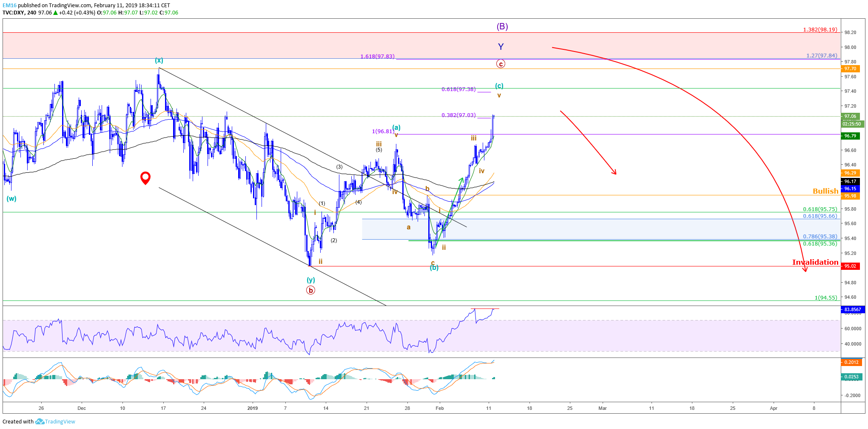Viewport: 868px width, 429px height.
Task: Click the 95.98 orange price tag
Action: point(850,196)
